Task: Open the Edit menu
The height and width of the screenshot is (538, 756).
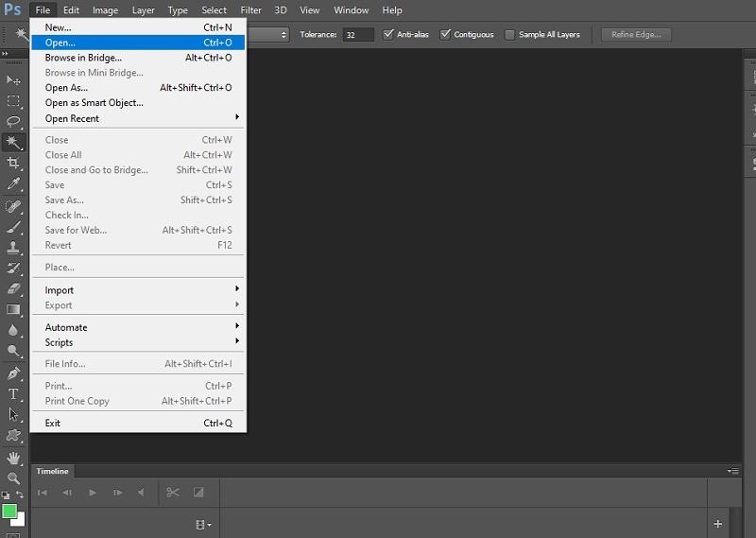Action: tap(71, 9)
